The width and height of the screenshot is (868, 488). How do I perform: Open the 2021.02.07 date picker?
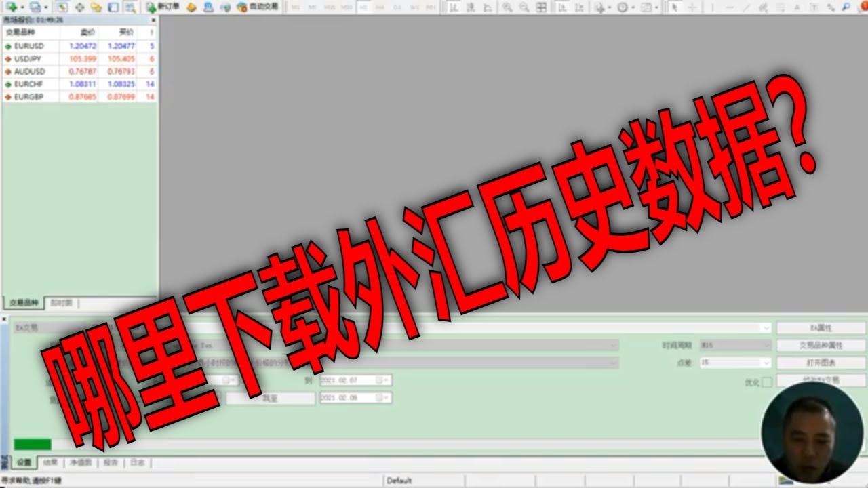pyautogui.click(x=355, y=380)
